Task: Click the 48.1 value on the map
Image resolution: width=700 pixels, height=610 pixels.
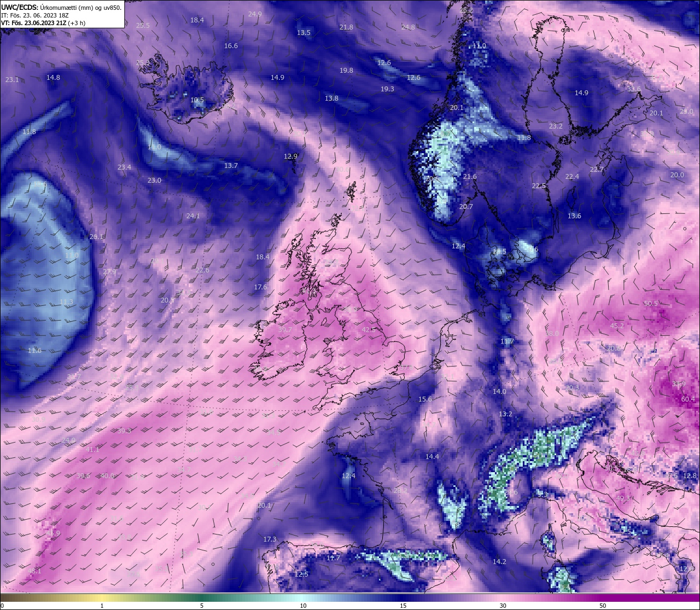Action: tap(34, 571)
